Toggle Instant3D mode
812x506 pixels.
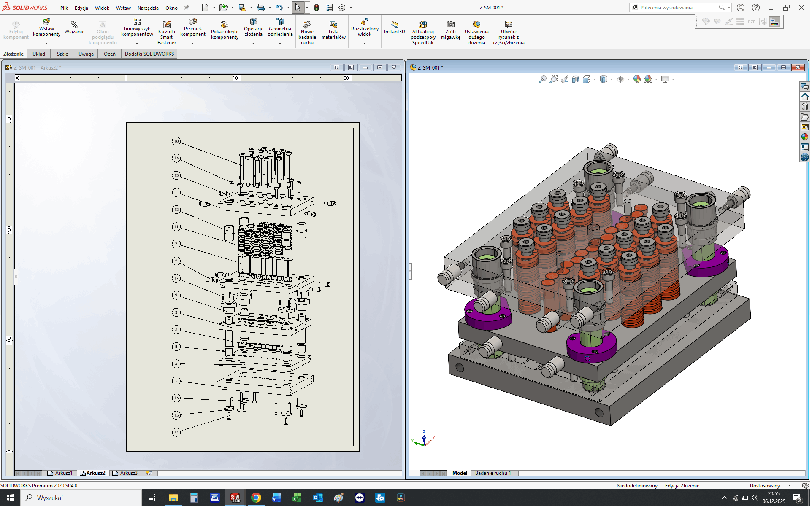pyautogui.click(x=394, y=24)
